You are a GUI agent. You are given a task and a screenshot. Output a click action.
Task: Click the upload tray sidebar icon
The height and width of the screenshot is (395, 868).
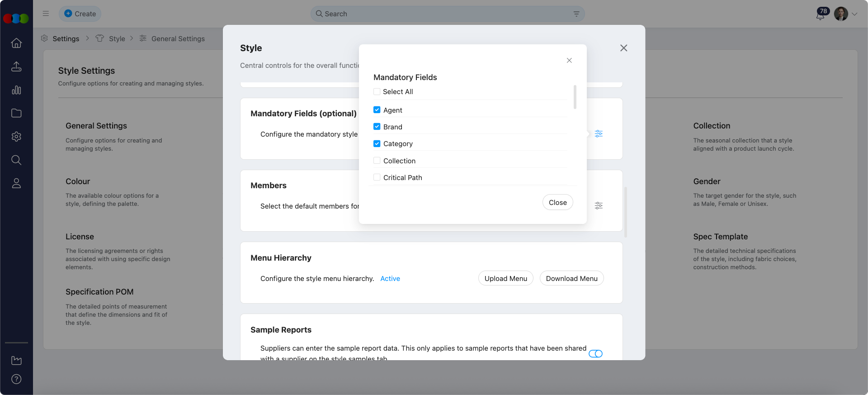16,67
